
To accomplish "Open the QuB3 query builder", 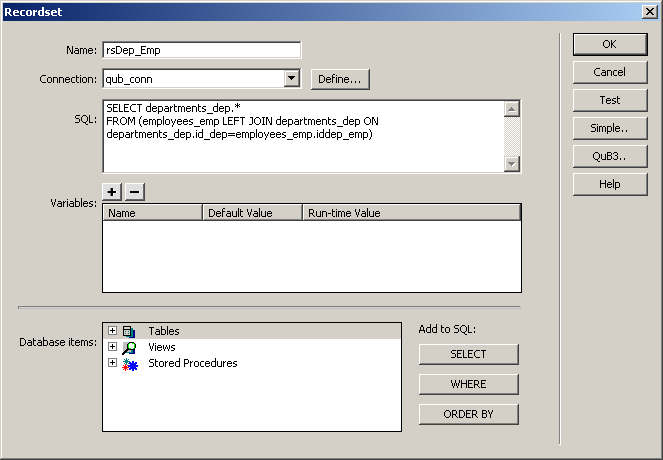I will coord(609,156).
